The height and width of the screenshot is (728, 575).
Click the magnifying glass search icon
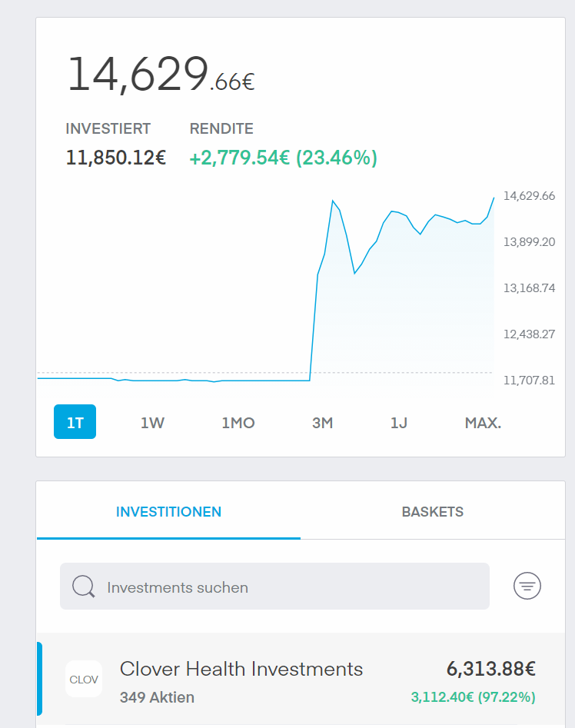[x=84, y=587]
